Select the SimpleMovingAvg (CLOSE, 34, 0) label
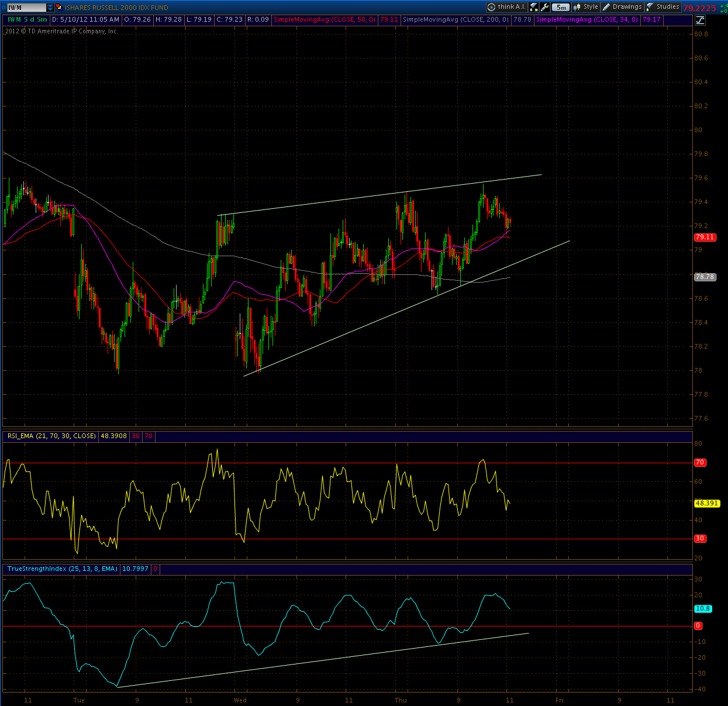Viewport: 728px width, 706px height. (x=587, y=19)
